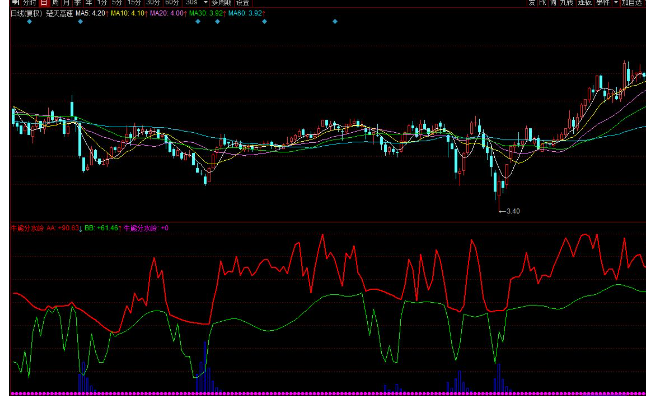Image resolution: width=646 pixels, height=396 pixels.
Task: Choose the 5分 five-minute period
Action: pyautogui.click(x=117, y=3)
